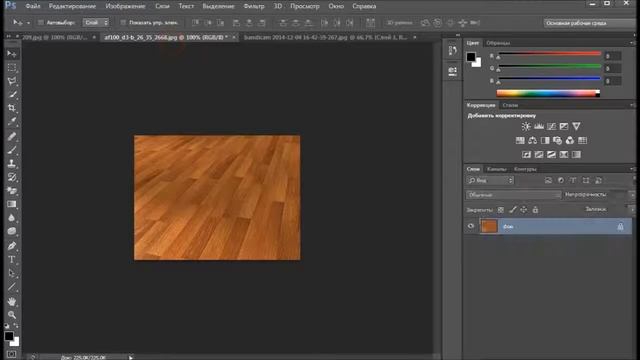
Task: Open the Непрозрачность opacity dropdown arrow
Action: click(x=632, y=195)
